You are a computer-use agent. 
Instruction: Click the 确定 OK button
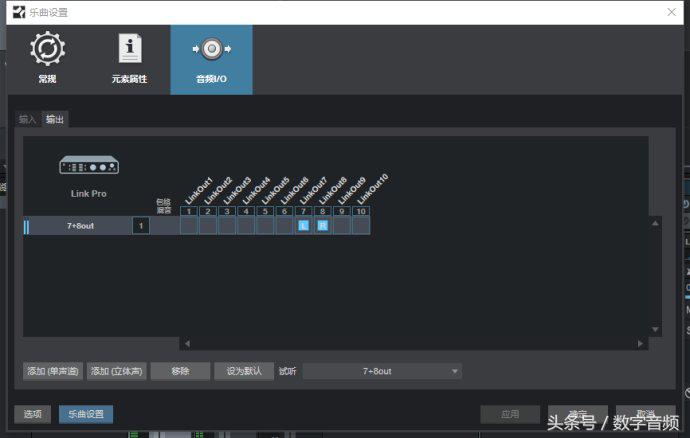tap(578, 414)
